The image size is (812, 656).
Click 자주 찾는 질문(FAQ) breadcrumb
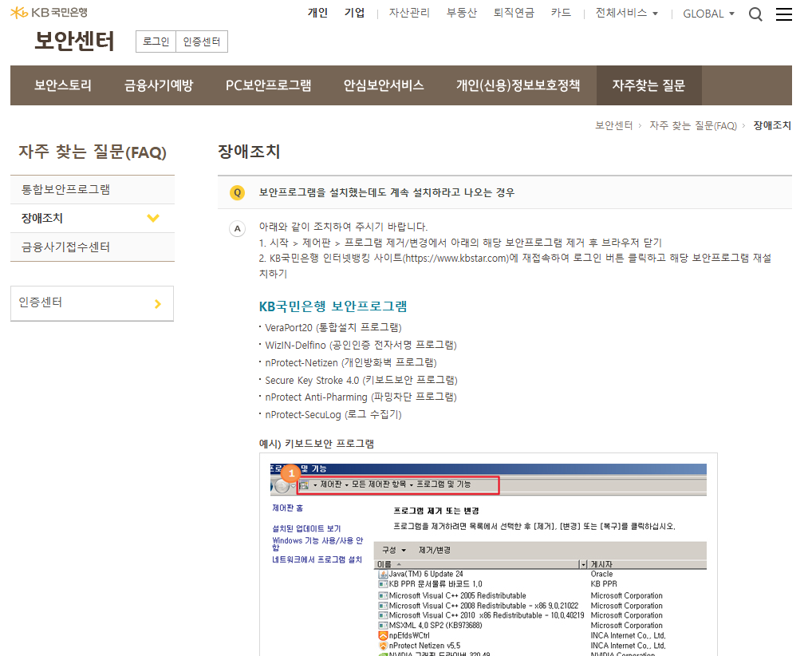pos(693,125)
